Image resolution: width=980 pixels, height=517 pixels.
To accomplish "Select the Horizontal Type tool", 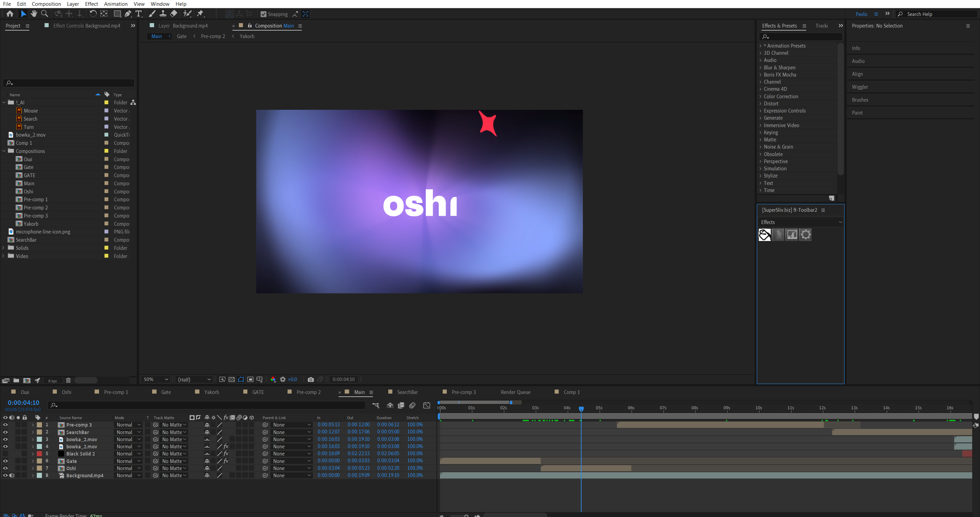I will click(x=138, y=14).
